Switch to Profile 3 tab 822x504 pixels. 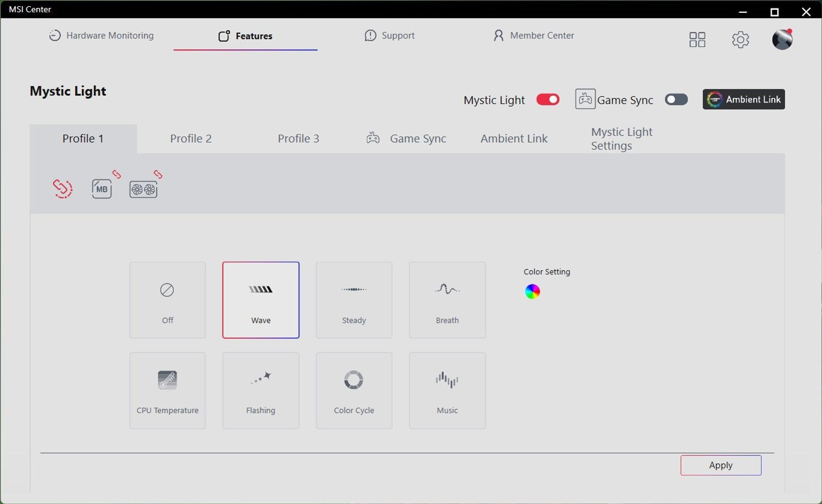coord(298,139)
